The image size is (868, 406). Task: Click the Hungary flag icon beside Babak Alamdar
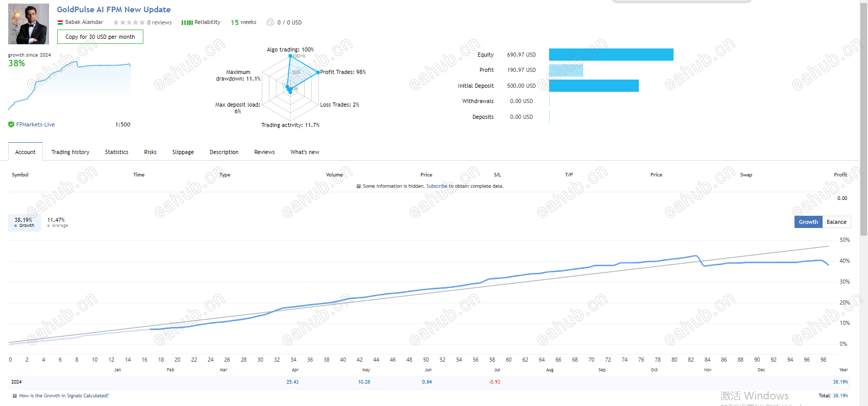(x=60, y=22)
